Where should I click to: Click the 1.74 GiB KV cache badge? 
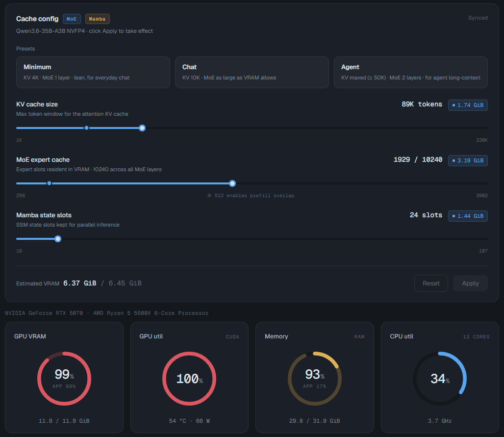pos(468,105)
